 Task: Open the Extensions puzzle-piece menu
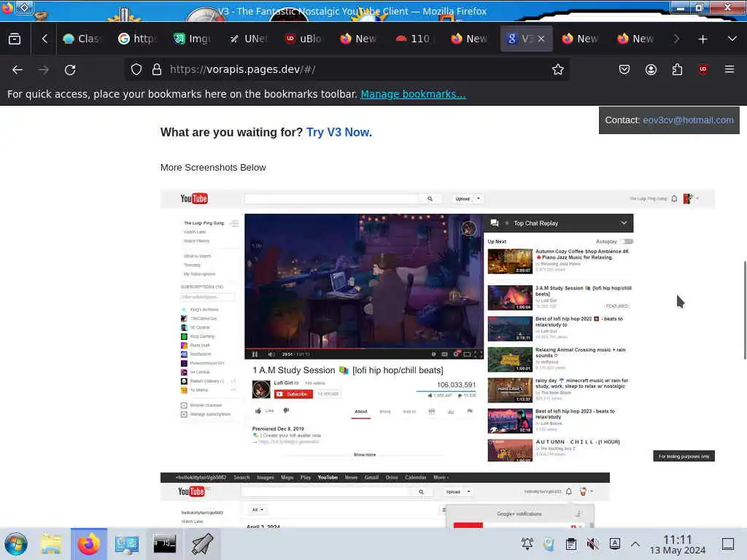[x=677, y=69]
